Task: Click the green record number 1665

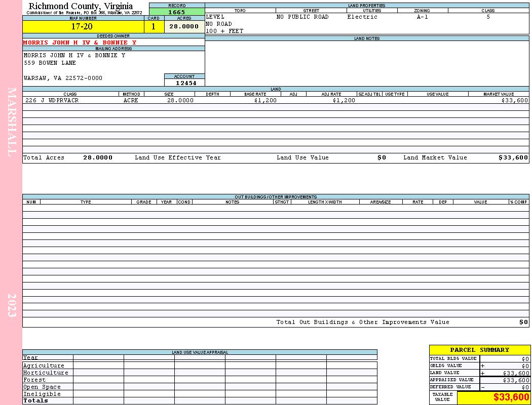Action: tap(177, 12)
